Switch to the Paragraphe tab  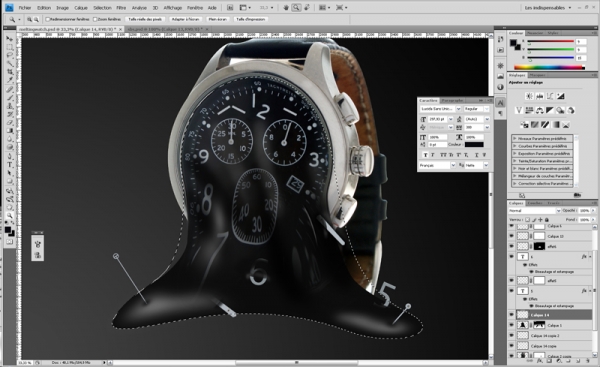[x=452, y=101]
